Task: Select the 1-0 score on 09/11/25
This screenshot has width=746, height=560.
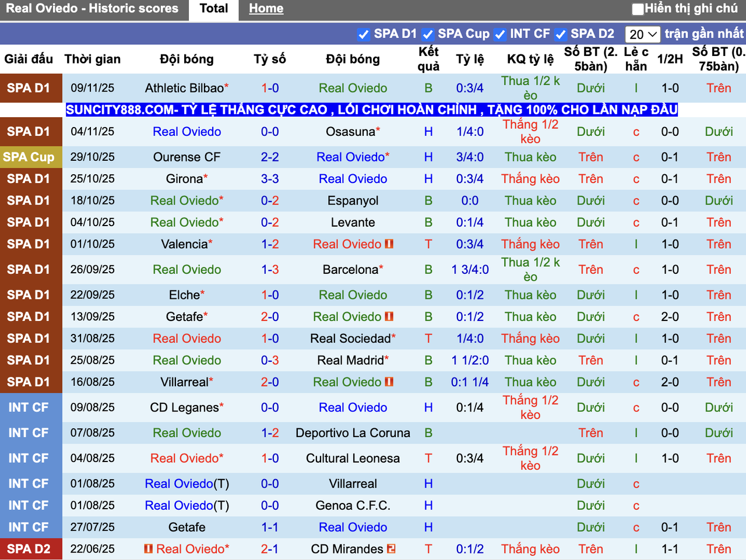Action: click(x=270, y=88)
